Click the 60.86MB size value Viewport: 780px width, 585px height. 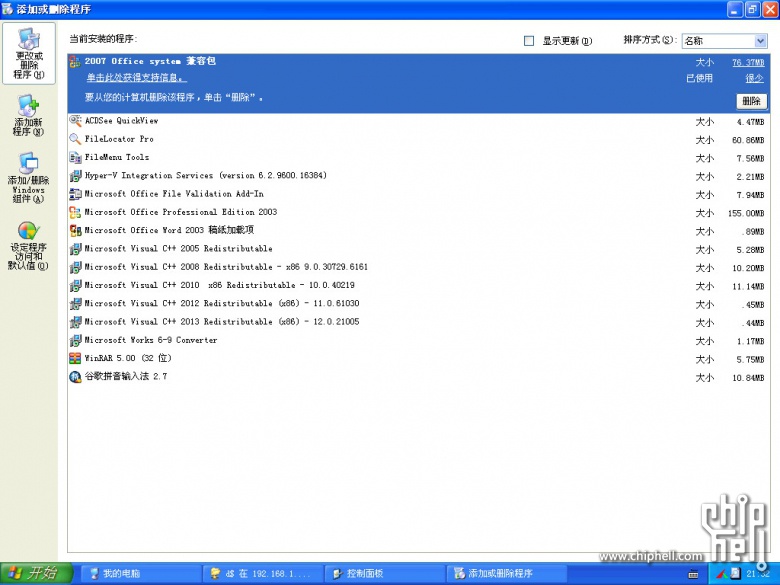click(748, 140)
